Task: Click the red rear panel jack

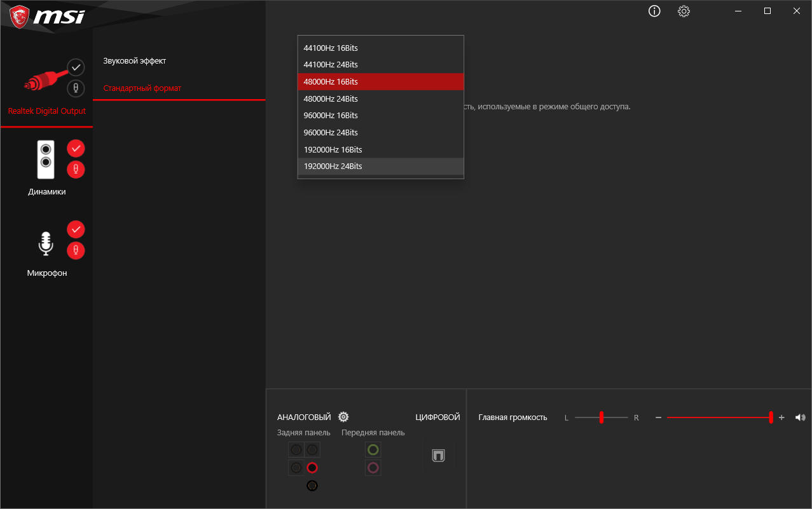Action: [x=312, y=468]
